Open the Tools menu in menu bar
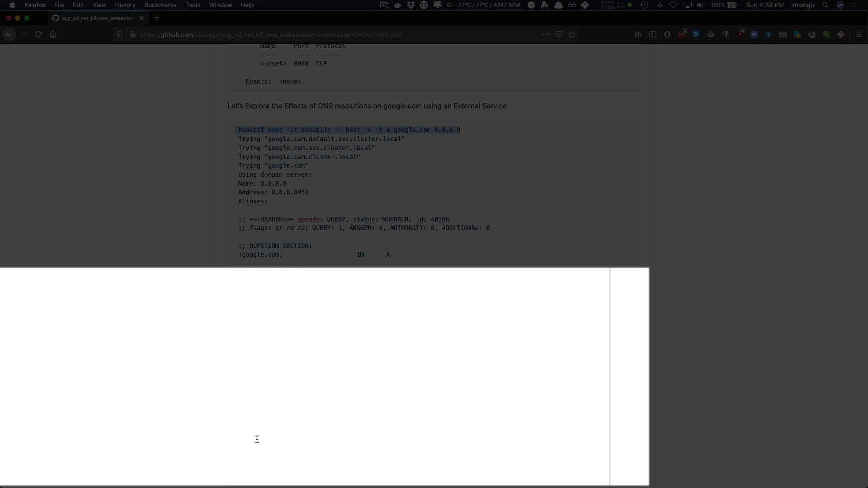The height and width of the screenshot is (488, 868). [x=192, y=5]
